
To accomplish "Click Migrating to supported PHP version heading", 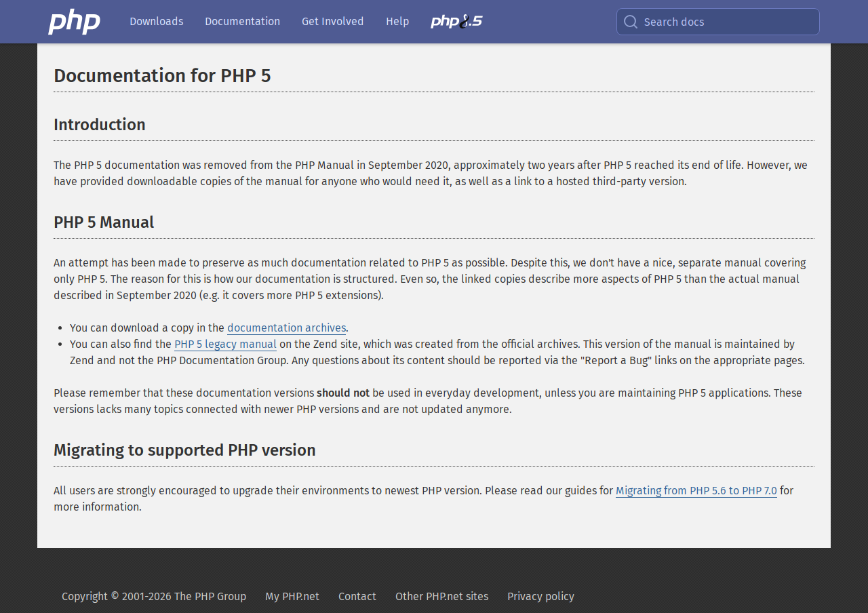I will (184, 450).
